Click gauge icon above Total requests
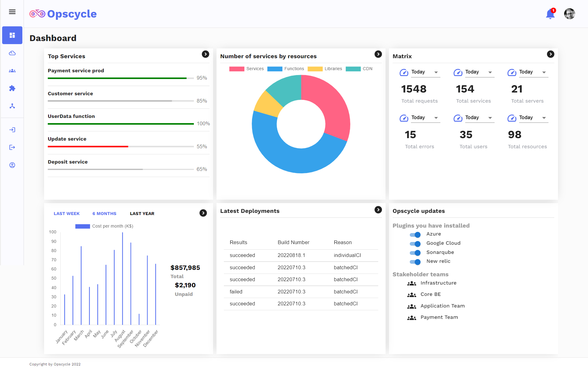 point(404,73)
